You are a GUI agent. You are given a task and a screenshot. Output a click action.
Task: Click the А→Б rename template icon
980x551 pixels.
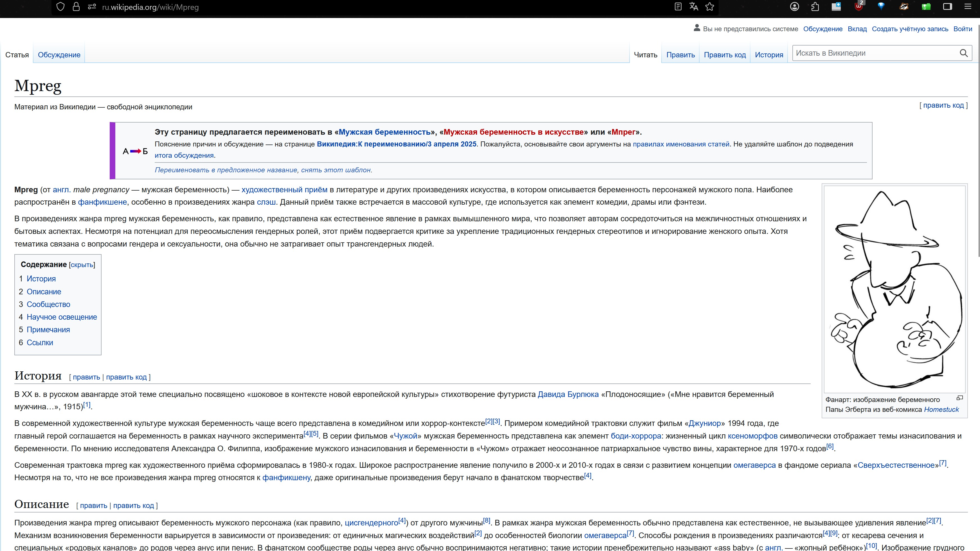[x=135, y=151]
